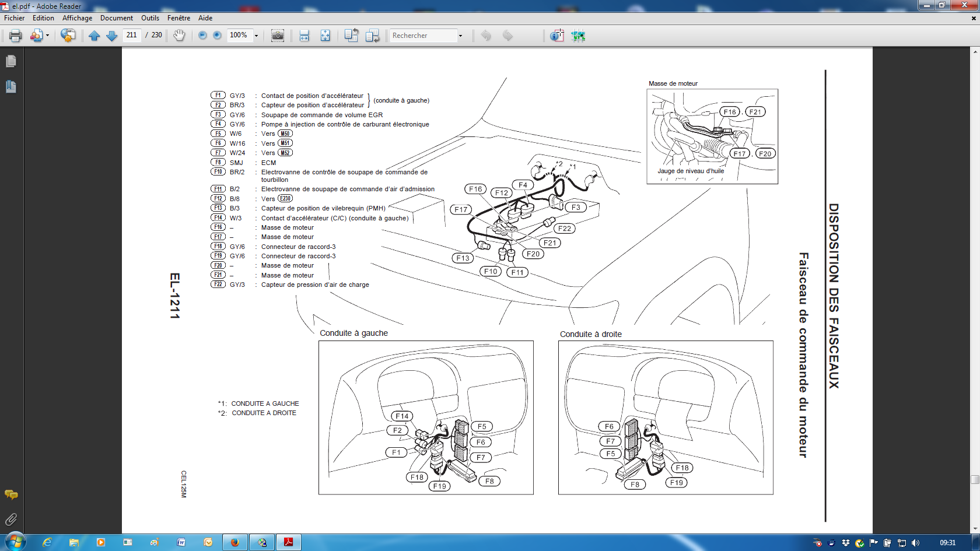The image size is (980, 551).
Task: Open the zoom percentage dropdown
Action: [256, 36]
